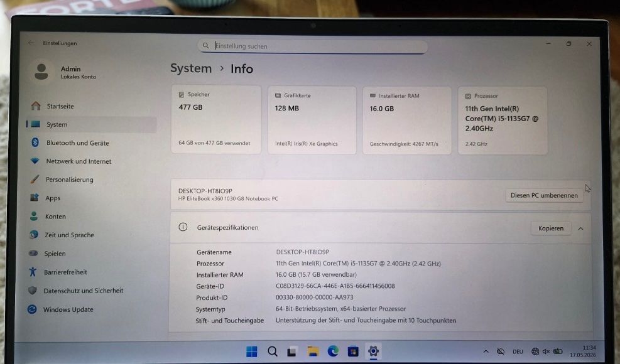This screenshot has width=620, height=364.
Task: Open the Installierter RAM 16.0 GB card
Action: 407,120
